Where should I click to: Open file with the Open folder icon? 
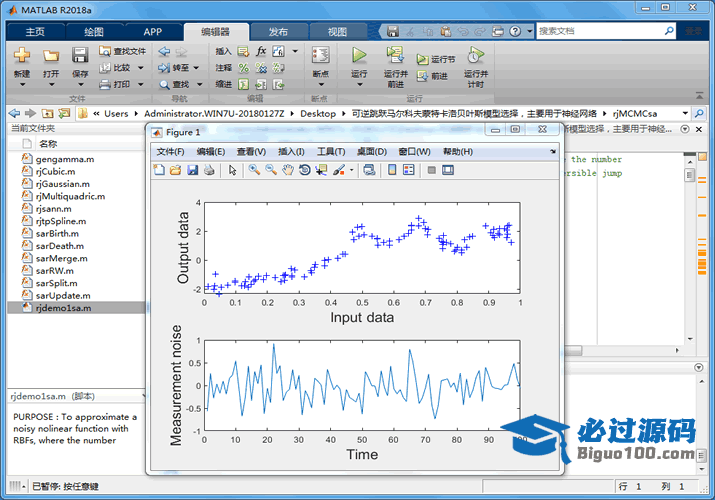[51, 56]
